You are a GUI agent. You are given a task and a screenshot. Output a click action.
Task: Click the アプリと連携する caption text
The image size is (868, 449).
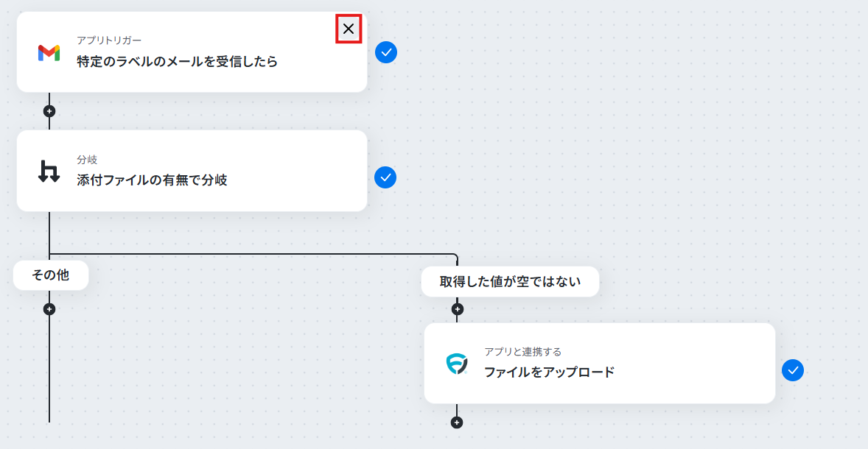click(x=522, y=352)
